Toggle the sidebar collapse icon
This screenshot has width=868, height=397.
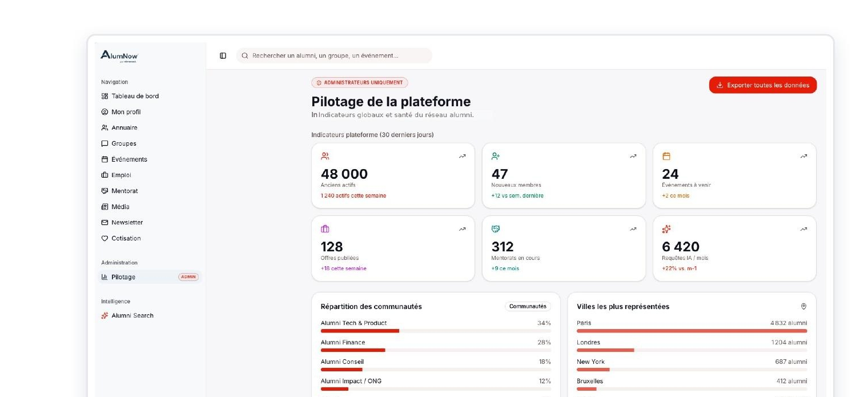pyautogui.click(x=223, y=55)
